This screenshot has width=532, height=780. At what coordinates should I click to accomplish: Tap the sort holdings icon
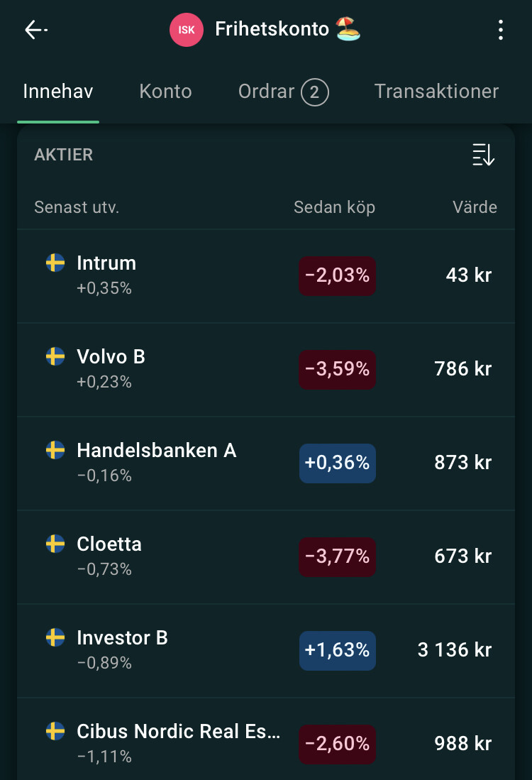pyautogui.click(x=483, y=155)
